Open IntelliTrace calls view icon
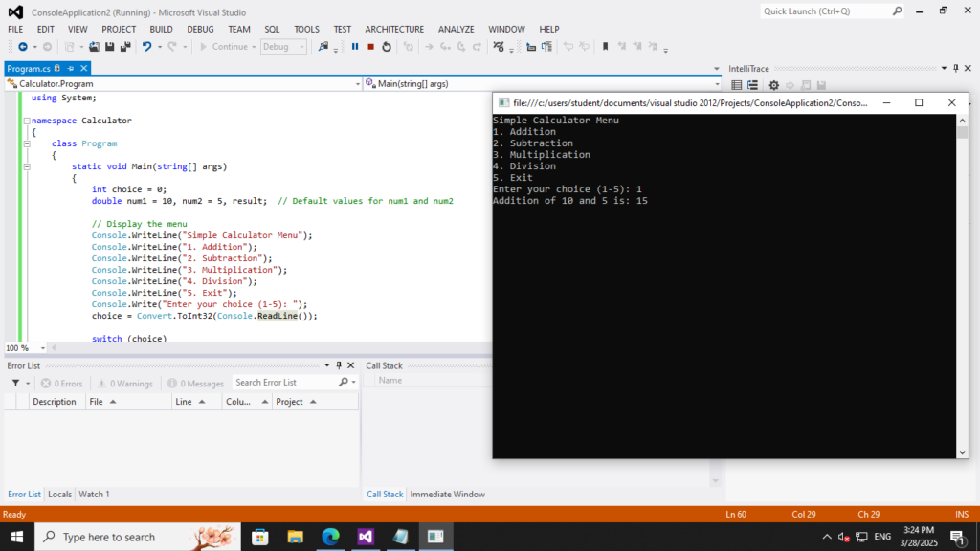This screenshot has height=551, width=980. tap(752, 85)
